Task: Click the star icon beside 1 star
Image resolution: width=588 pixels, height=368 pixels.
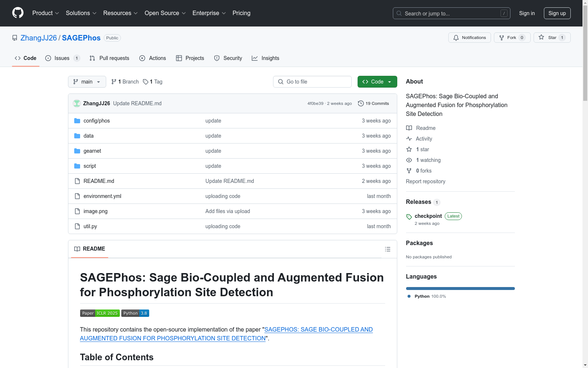Action: [x=409, y=149]
